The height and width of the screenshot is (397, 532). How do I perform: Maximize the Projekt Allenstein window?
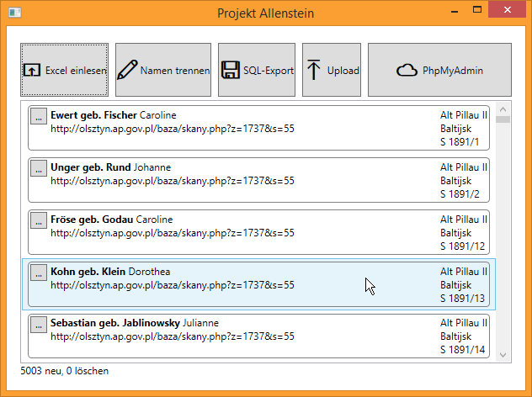[x=477, y=10]
